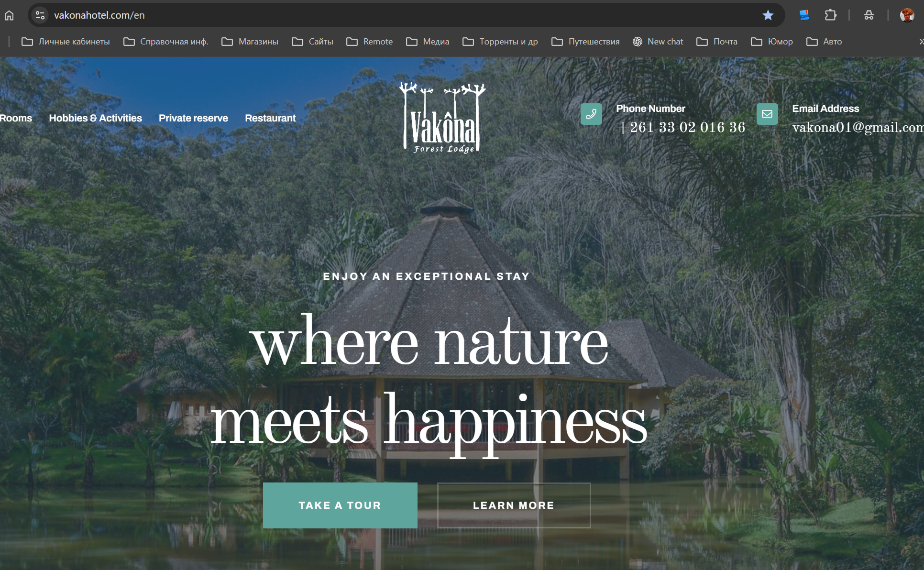
Task: Click the browser home icon
Action: [x=9, y=15]
